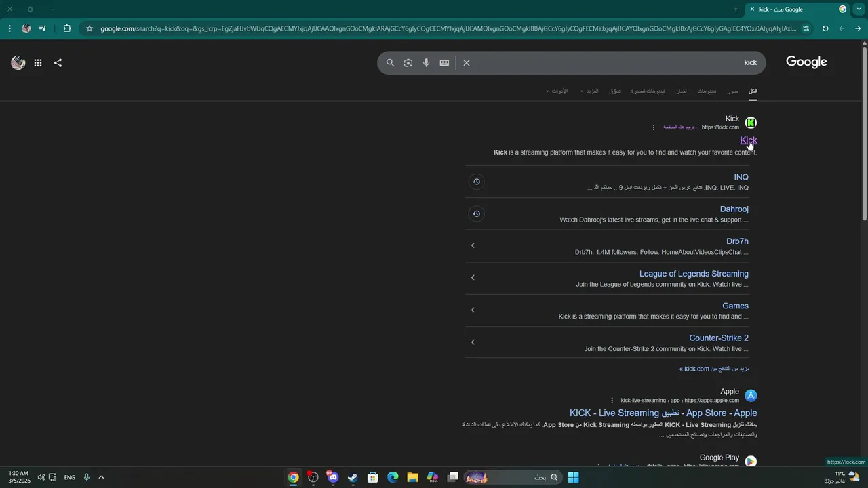Open the INQ sitelink
The width and height of the screenshot is (868, 488).
coord(741,177)
